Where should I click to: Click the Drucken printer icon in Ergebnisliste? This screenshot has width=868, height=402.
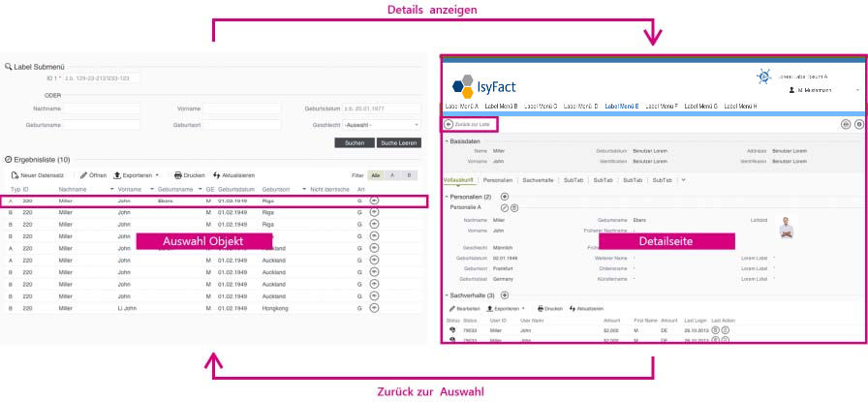pos(178,175)
